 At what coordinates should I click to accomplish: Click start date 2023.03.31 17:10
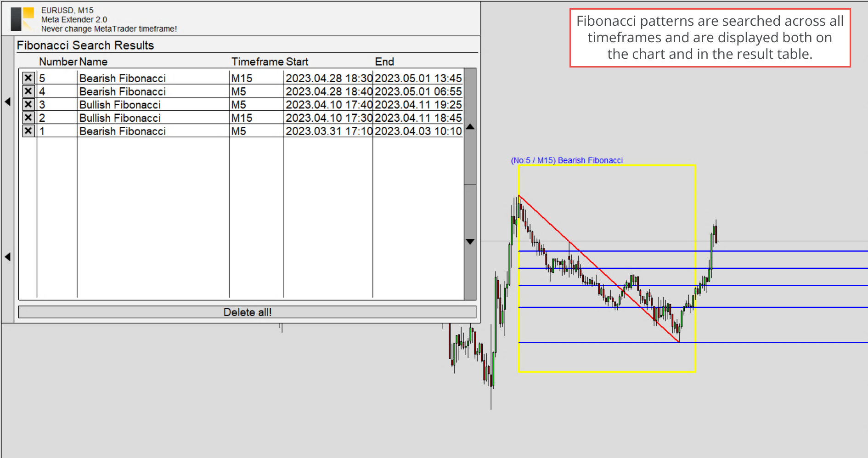click(329, 131)
